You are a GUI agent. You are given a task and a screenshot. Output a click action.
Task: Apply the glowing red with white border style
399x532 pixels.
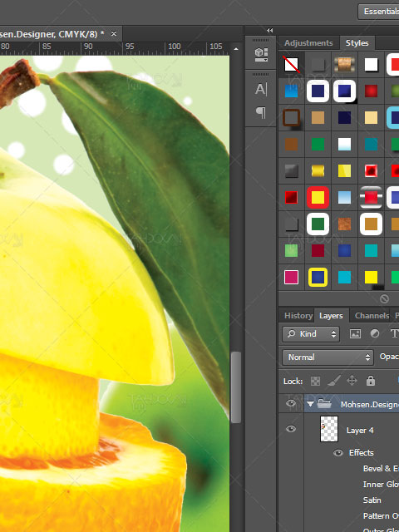click(x=371, y=170)
